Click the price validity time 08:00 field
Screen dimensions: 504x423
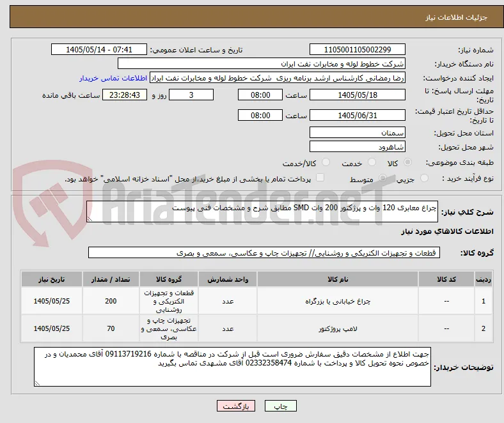click(x=260, y=115)
